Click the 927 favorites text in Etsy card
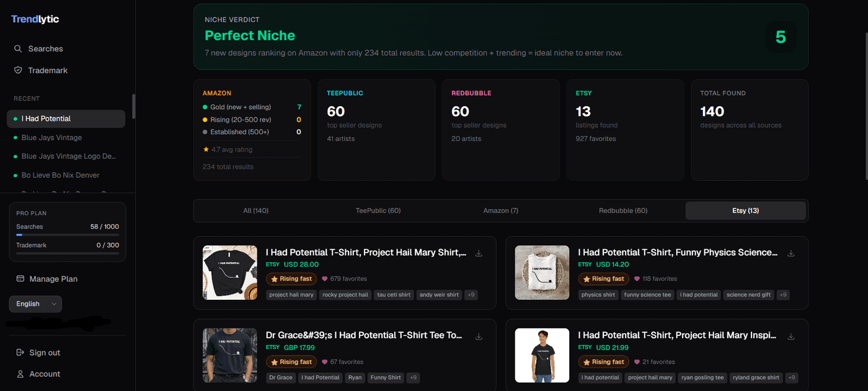 (x=596, y=139)
